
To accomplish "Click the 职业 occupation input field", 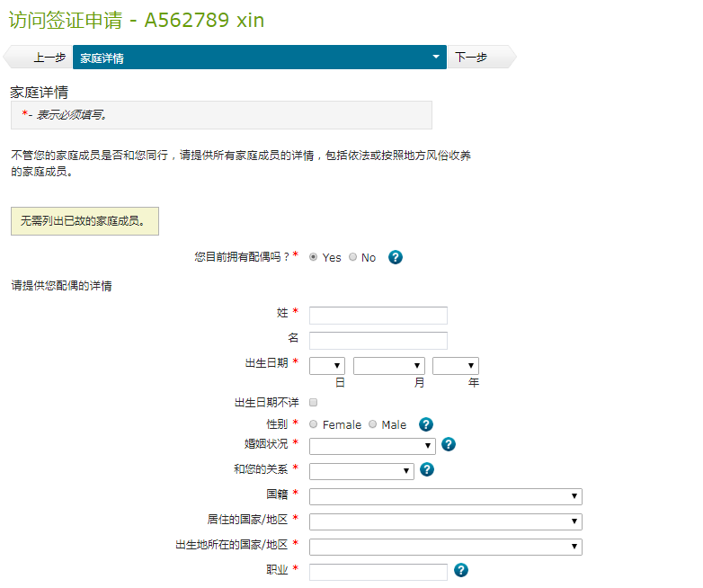I will tap(378, 572).
